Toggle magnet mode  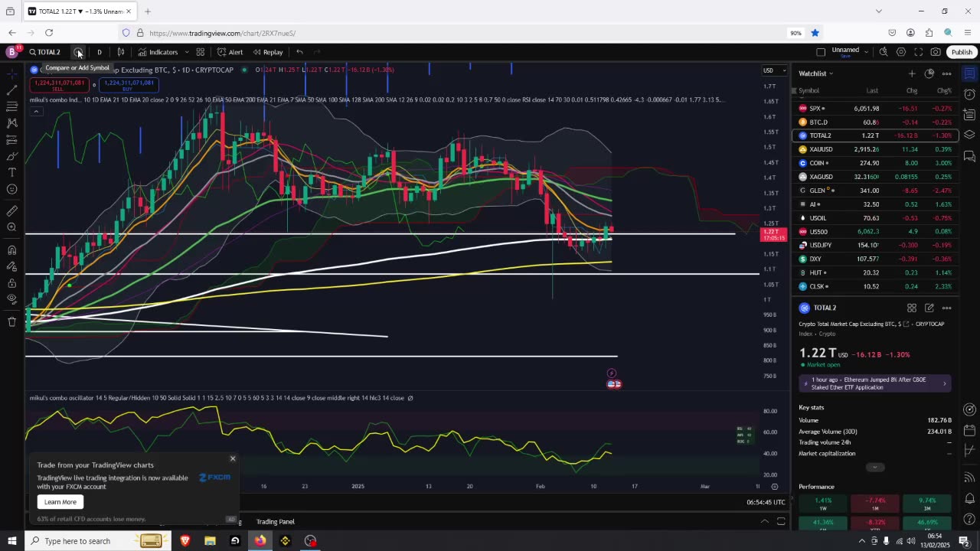(11, 249)
